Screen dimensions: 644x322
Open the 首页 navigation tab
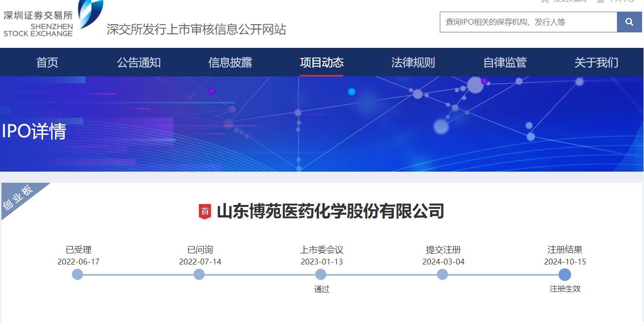coord(47,62)
